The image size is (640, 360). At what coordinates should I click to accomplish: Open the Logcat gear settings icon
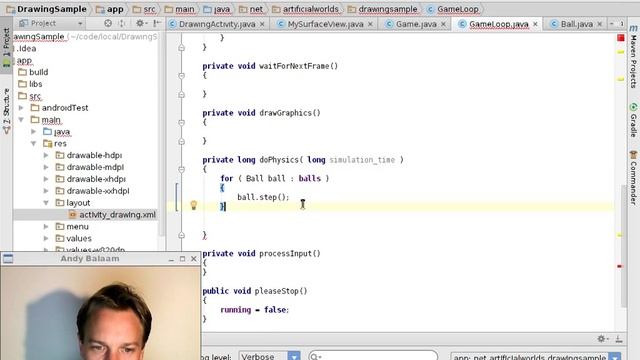tap(601, 338)
